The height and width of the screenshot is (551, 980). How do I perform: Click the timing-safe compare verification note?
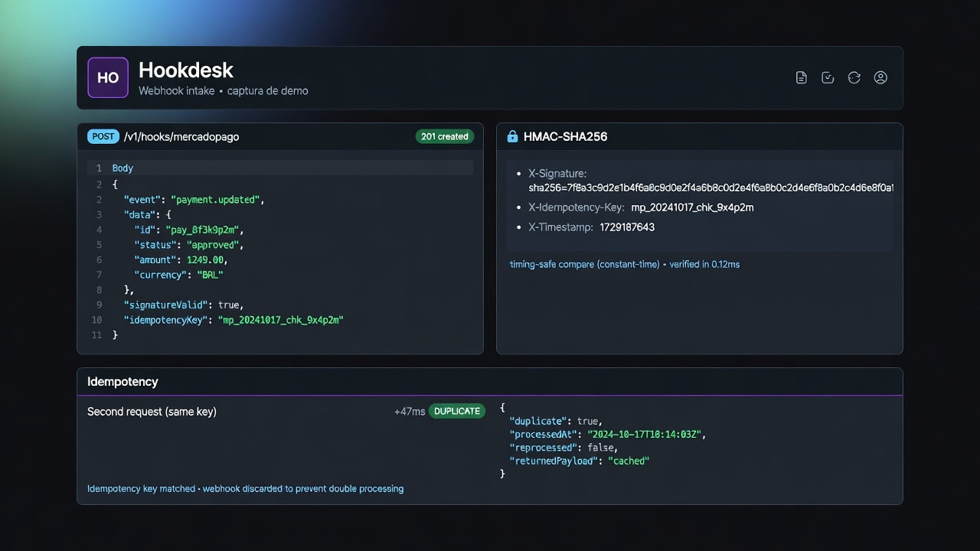point(625,264)
